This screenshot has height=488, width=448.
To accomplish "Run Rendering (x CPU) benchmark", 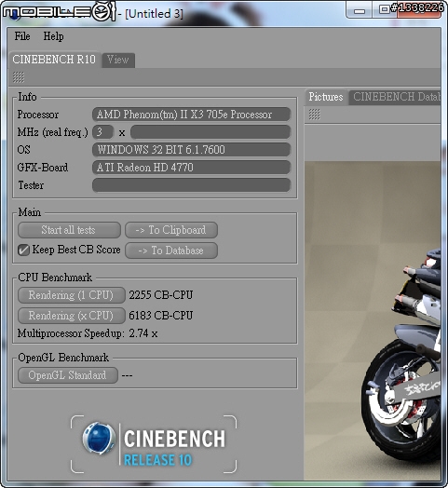I will 72,316.
